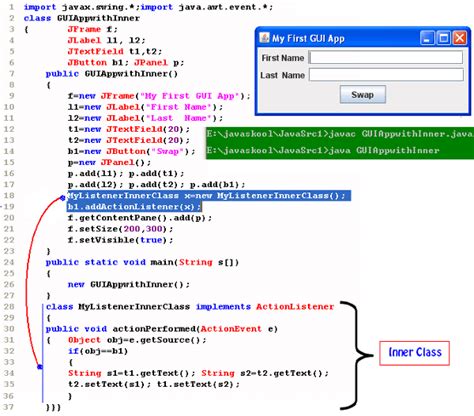Click the 't1=new JTextField(20);' line
The image size is (474, 416).
[129, 129]
